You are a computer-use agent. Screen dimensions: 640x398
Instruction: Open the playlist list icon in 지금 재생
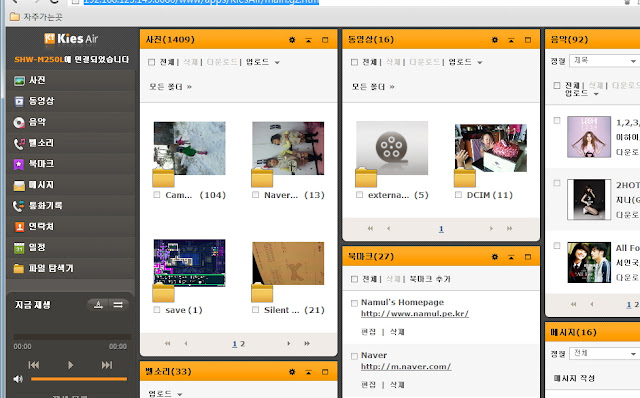118,305
